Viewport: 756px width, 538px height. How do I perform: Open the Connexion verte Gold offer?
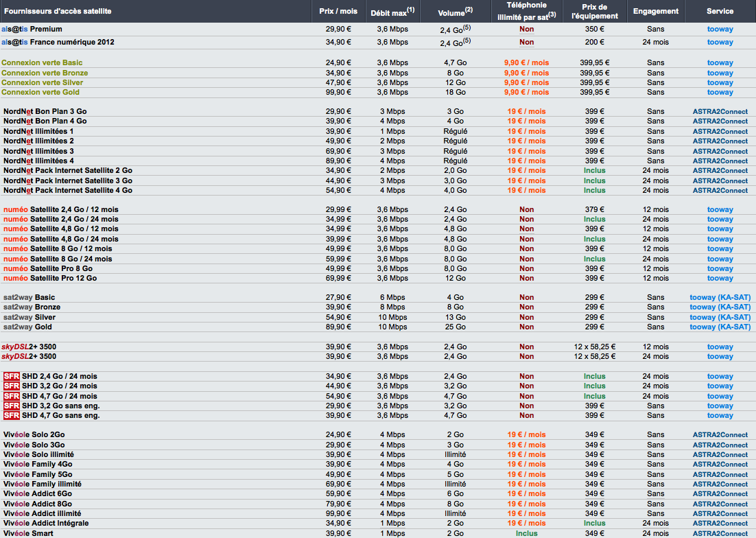[40, 92]
